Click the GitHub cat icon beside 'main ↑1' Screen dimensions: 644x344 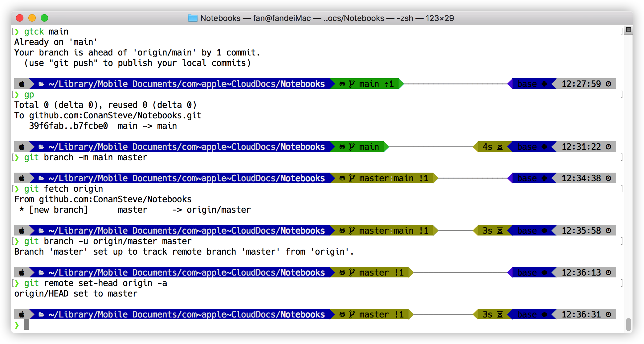point(342,84)
